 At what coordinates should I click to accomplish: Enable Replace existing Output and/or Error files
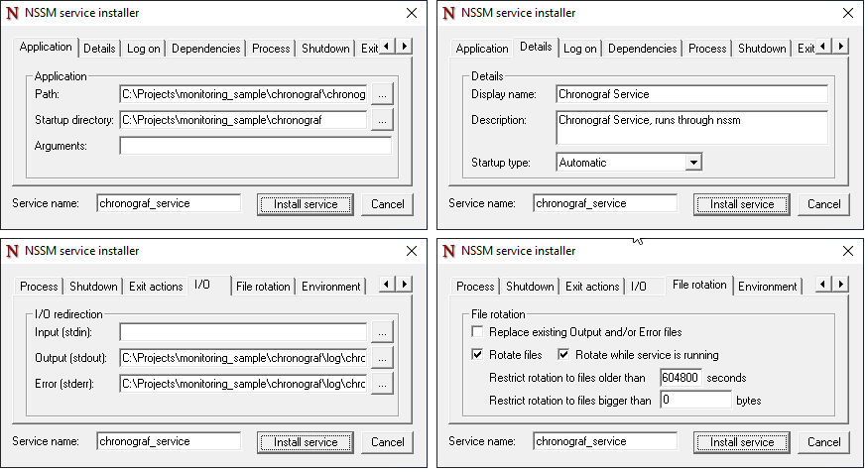tap(478, 332)
